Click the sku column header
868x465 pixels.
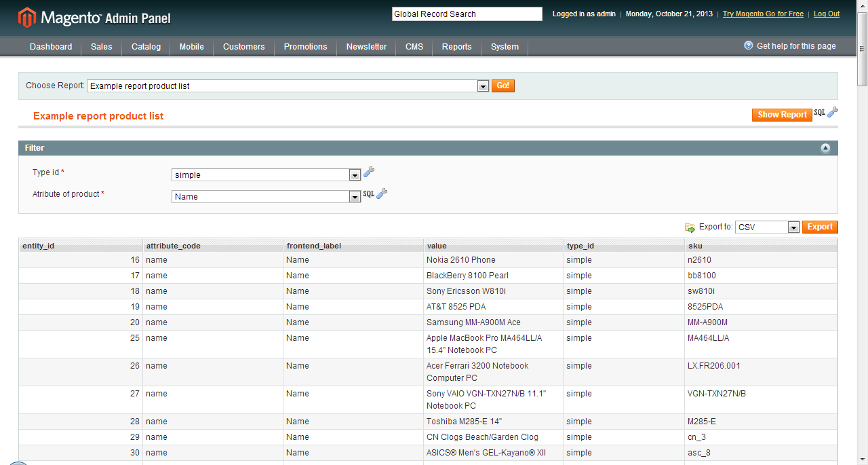click(761, 246)
